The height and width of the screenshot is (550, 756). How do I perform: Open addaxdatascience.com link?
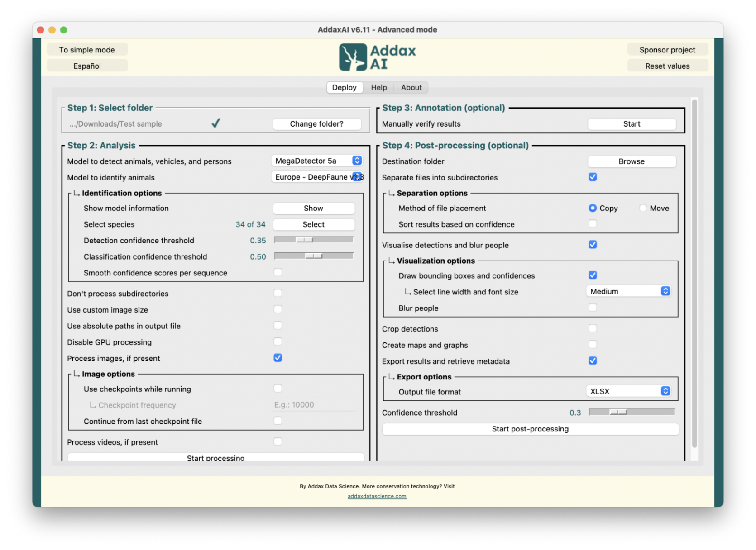click(x=377, y=496)
